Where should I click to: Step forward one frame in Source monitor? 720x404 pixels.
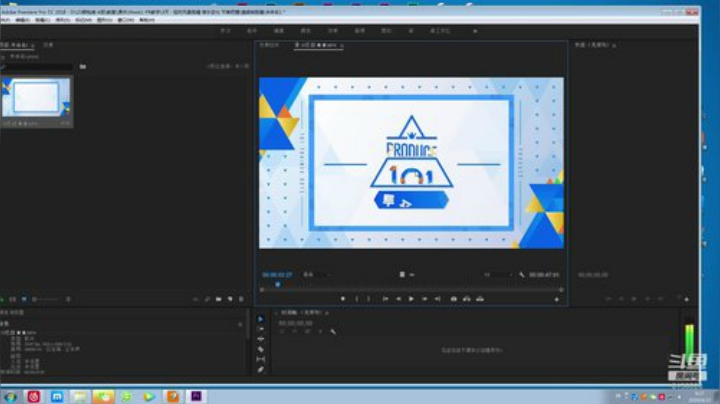coord(425,299)
